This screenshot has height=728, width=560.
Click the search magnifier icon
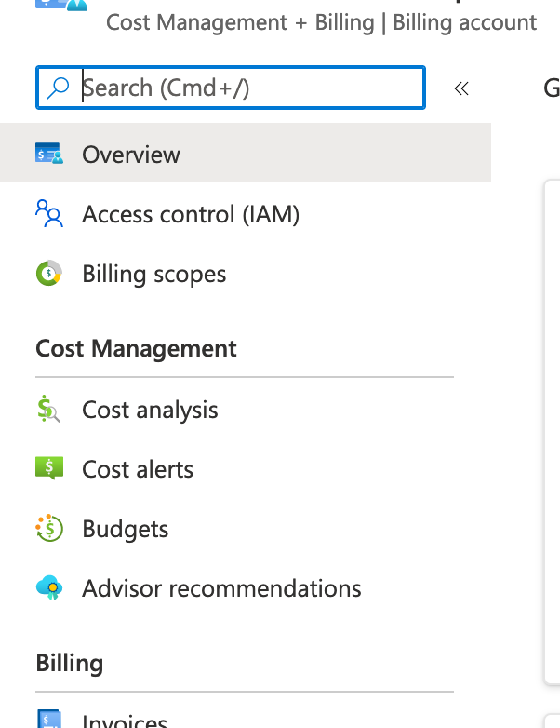59,88
